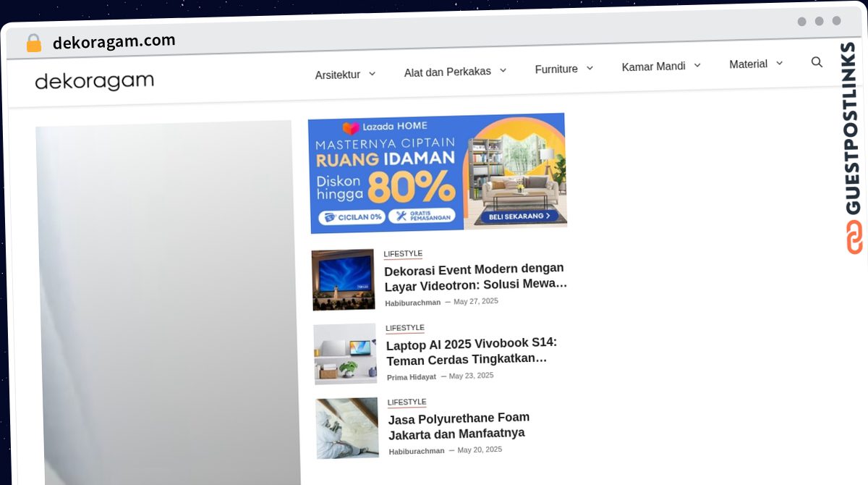This screenshot has width=868, height=485.
Task: Open the Polyurethane Foam article thumbnail
Action: [348, 428]
